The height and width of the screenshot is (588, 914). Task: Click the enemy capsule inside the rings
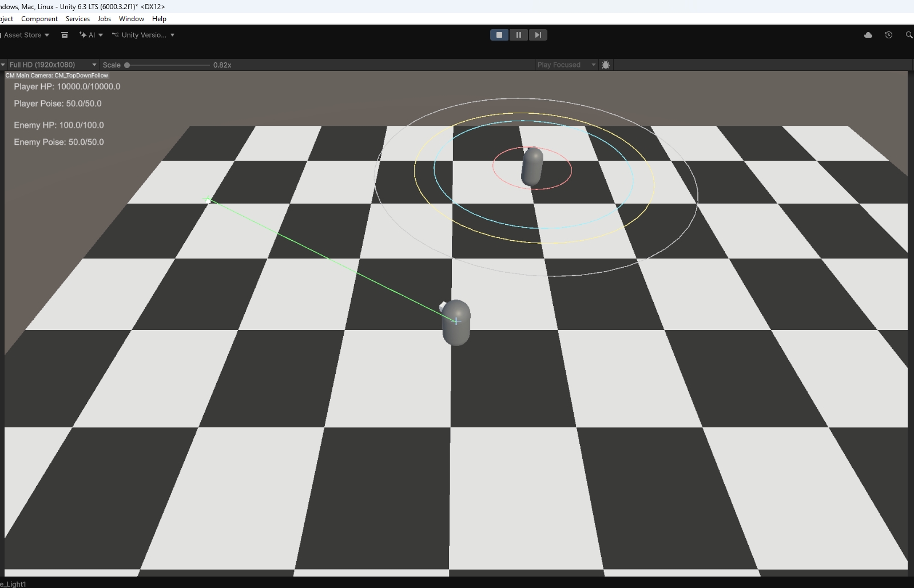[532, 166]
